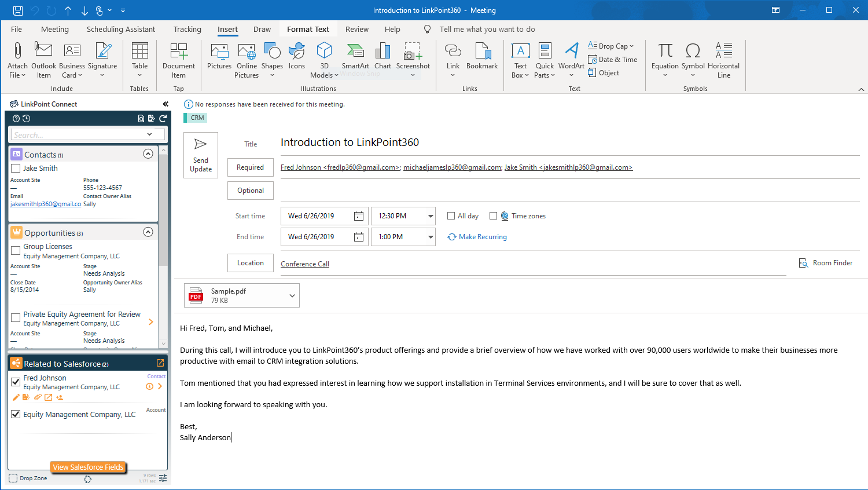This screenshot has height=490, width=868.
Task: Switch to the Tracking tab
Action: coord(187,30)
